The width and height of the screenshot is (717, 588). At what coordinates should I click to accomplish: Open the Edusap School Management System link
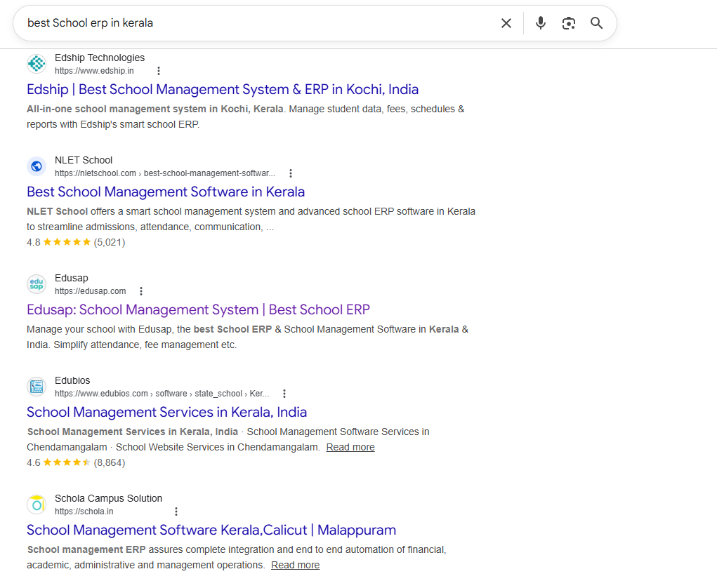pyautogui.click(x=198, y=309)
